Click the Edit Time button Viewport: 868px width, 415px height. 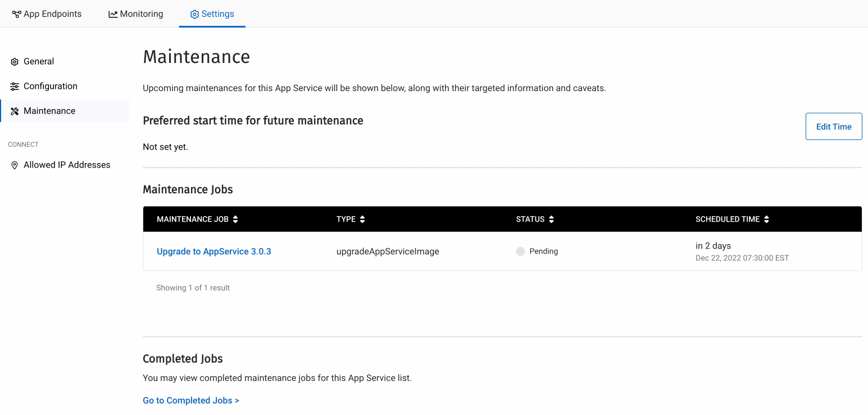[834, 127]
